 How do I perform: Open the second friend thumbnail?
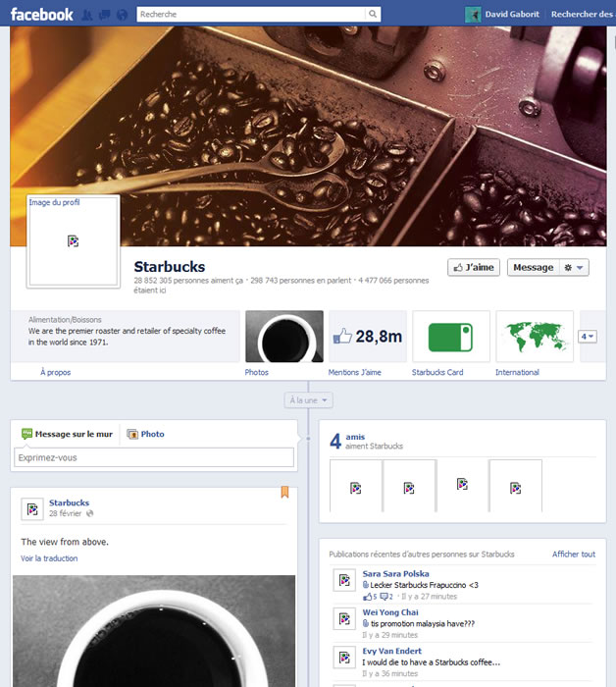pos(409,486)
